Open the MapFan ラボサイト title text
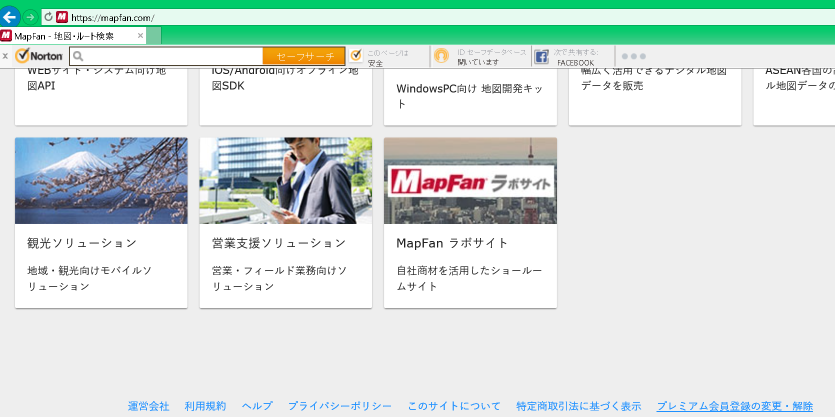835x417 pixels. (452, 243)
